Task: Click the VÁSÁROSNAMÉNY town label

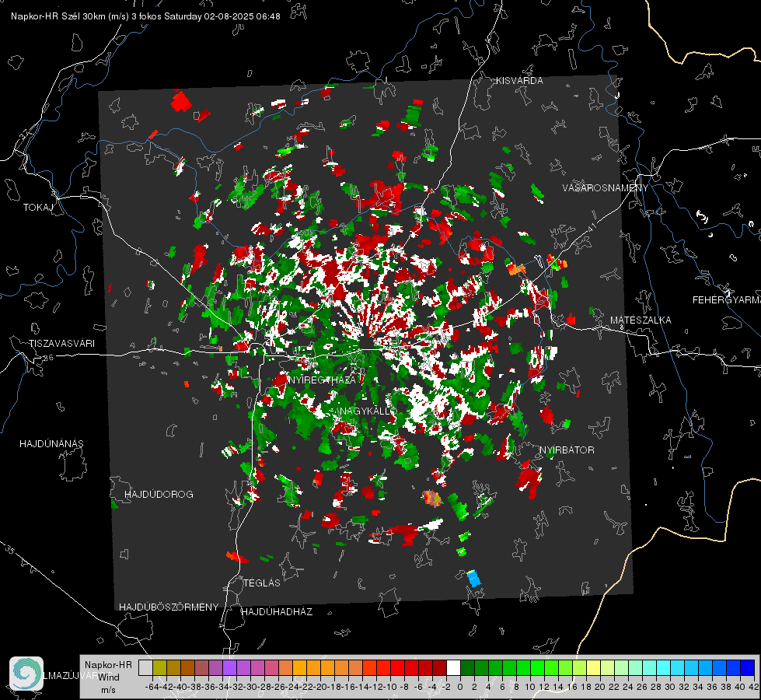Action: tap(606, 188)
